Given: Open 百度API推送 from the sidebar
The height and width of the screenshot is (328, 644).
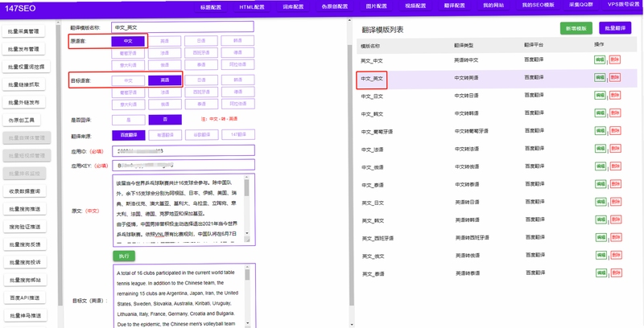Looking at the screenshot, I should (24, 297).
